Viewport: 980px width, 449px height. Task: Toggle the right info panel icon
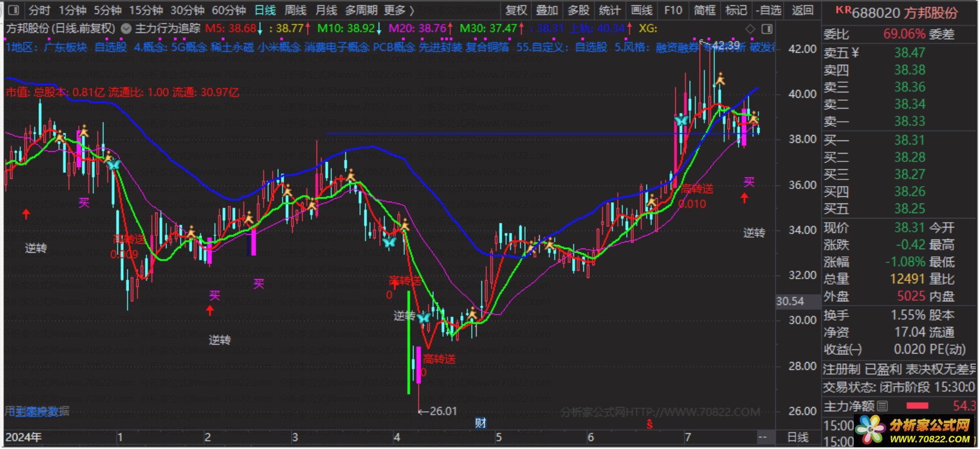click(x=767, y=29)
